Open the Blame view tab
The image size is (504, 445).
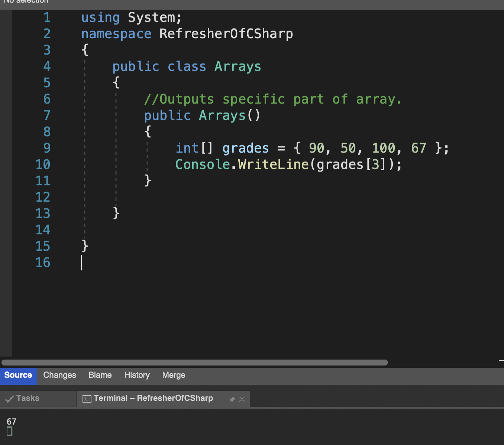100,375
